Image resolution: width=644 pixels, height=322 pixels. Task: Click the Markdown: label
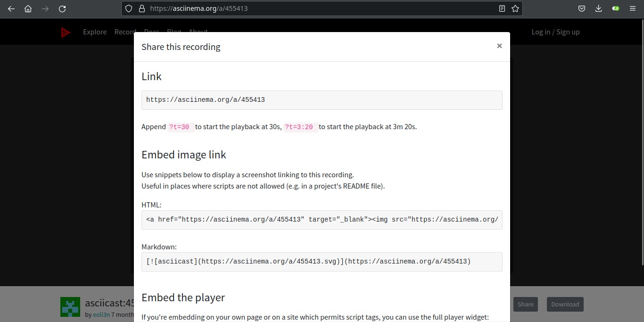[x=159, y=247]
